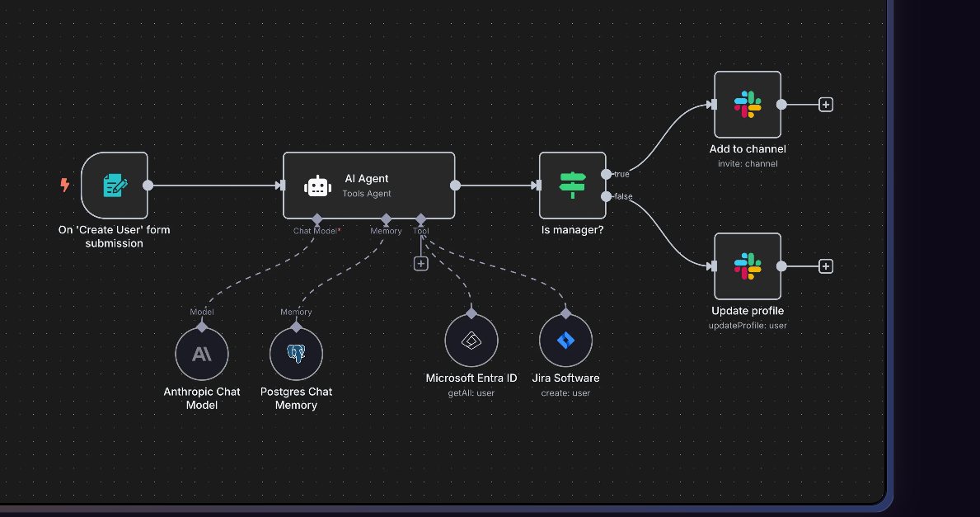The width and height of the screenshot is (980, 517).
Task: Select the 'Is manager?' If node
Action: click(573, 185)
